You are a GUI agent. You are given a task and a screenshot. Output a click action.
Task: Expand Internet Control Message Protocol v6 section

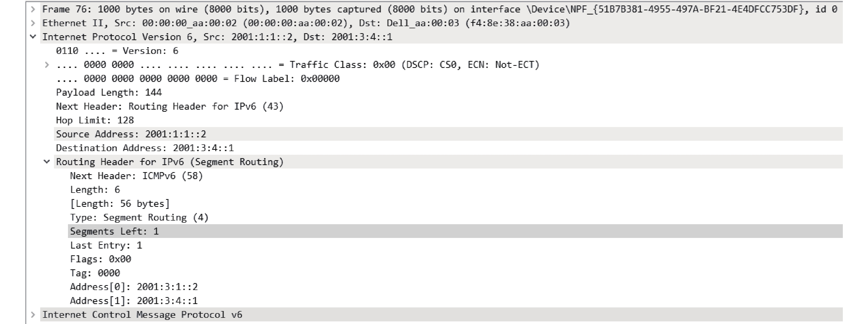click(33, 315)
